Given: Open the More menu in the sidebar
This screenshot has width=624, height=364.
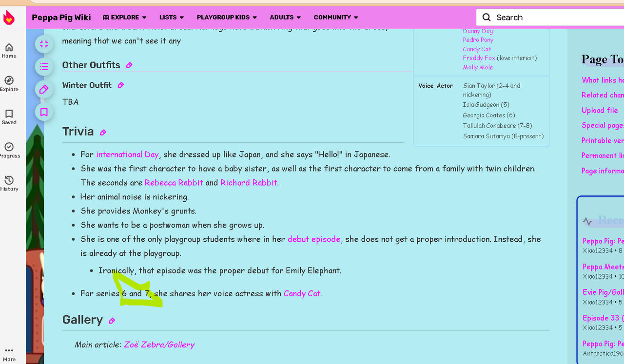Looking at the screenshot, I should pos(9,354).
